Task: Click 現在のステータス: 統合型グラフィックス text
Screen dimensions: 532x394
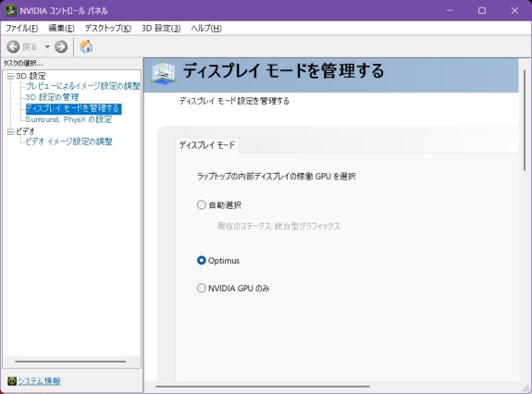Action: (278, 227)
